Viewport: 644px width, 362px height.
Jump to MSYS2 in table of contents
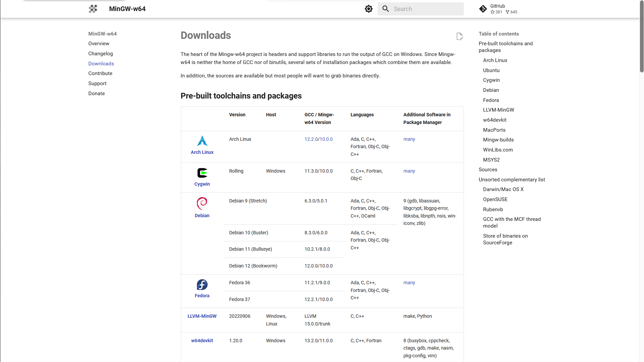coord(491,160)
